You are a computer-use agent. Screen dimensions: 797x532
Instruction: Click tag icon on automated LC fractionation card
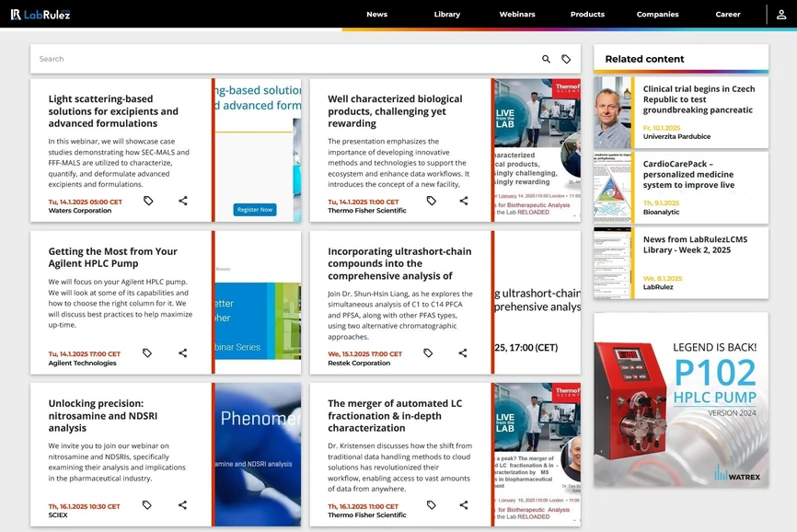click(x=431, y=504)
